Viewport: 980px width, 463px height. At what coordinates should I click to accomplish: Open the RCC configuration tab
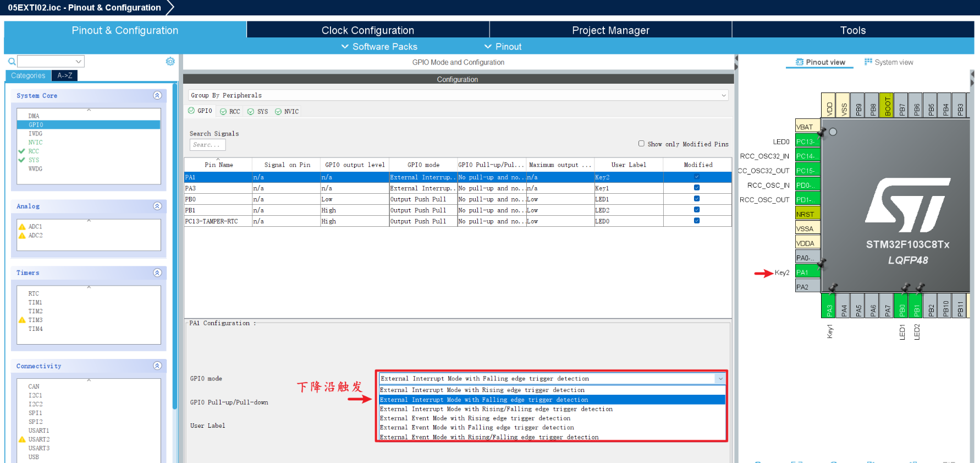230,111
